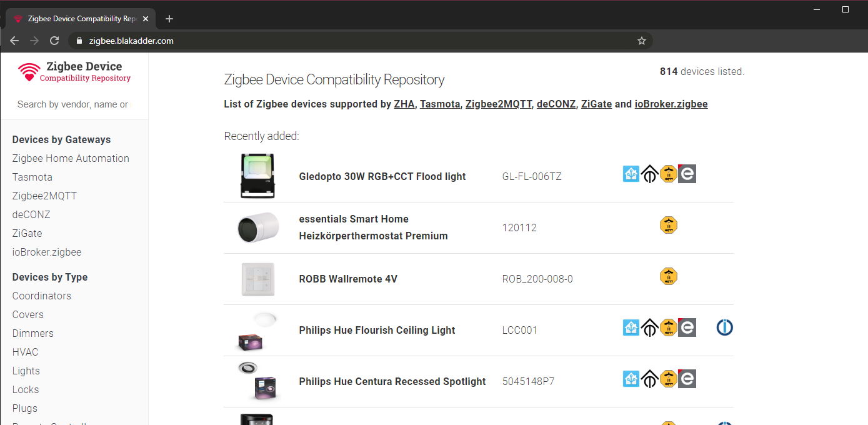Select Coordinators under Devices by Type

tap(42, 296)
